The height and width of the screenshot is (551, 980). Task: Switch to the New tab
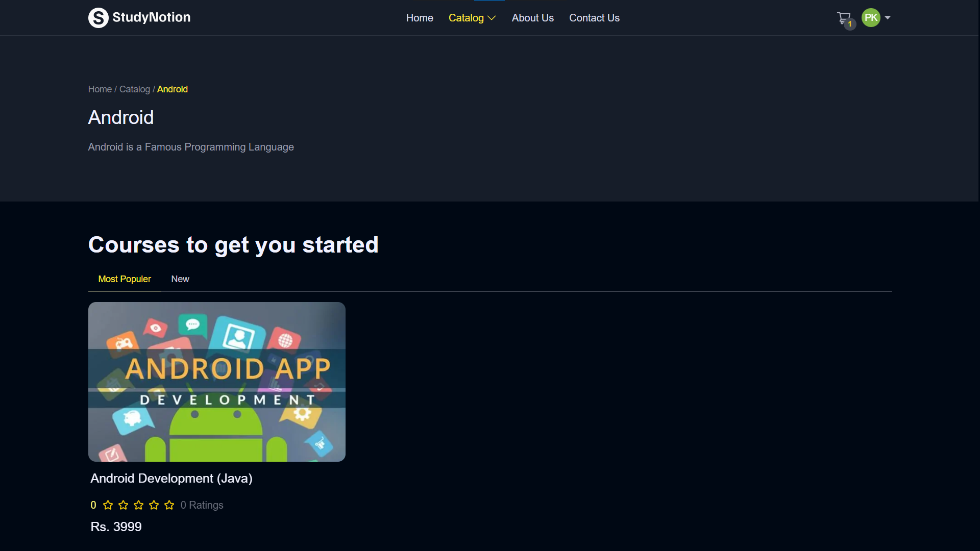point(180,279)
